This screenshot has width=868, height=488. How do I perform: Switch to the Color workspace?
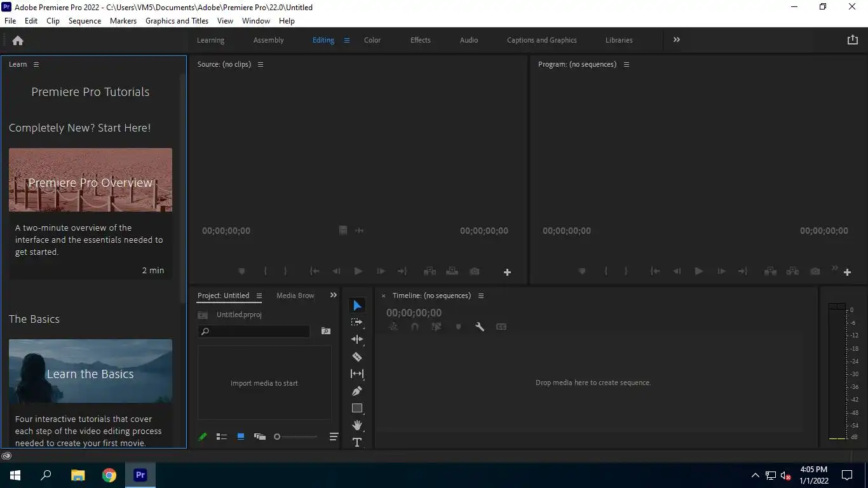(372, 40)
